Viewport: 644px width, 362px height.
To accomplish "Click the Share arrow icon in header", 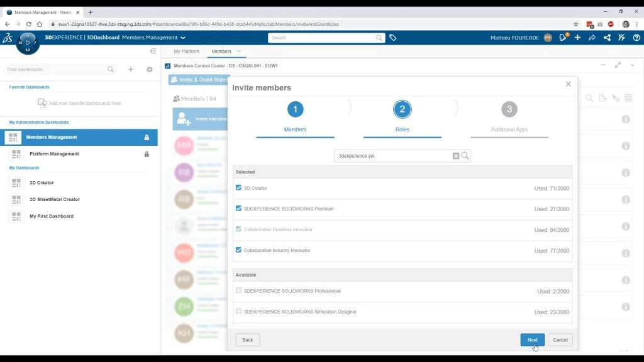I will pyautogui.click(x=592, y=38).
